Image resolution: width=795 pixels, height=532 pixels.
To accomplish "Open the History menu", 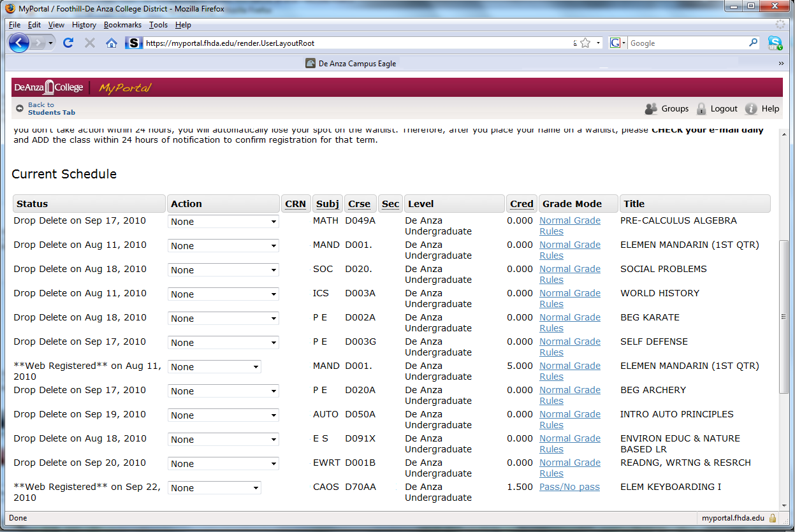I will click(84, 25).
